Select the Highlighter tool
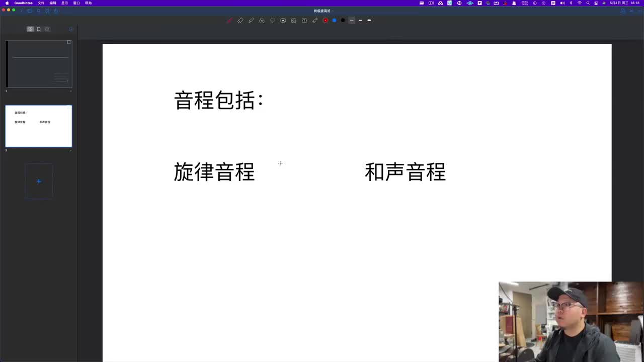The height and width of the screenshot is (362, 644). tap(251, 21)
